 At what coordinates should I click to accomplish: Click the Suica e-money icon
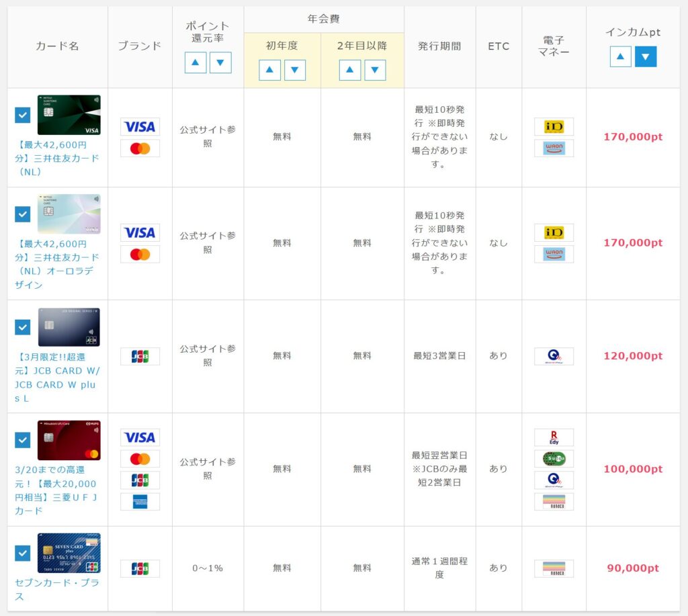click(x=554, y=459)
